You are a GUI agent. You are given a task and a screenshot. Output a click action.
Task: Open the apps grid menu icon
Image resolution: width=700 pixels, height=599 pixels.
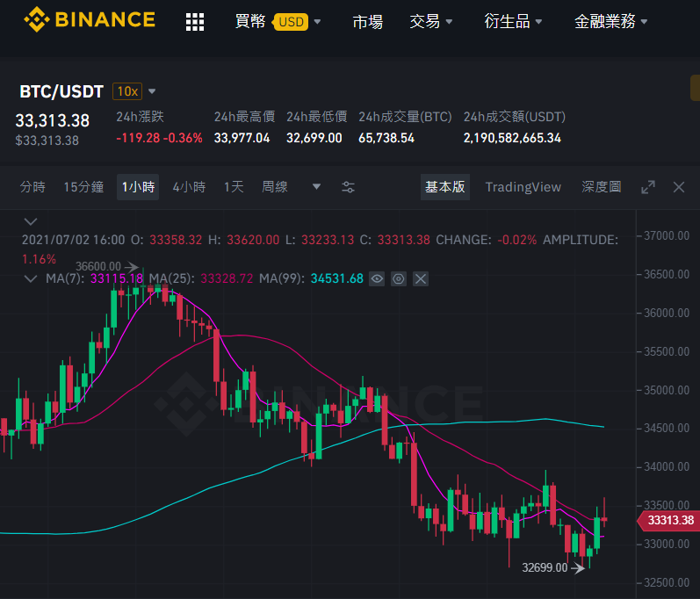pyautogui.click(x=195, y=21)
